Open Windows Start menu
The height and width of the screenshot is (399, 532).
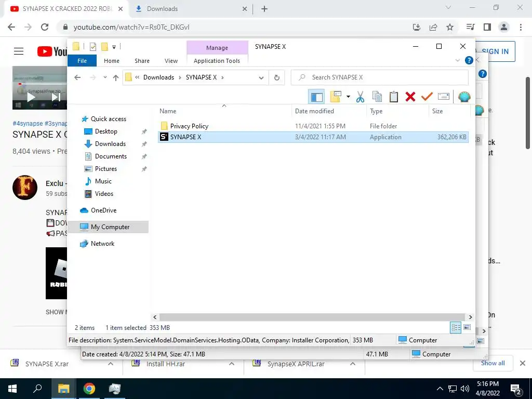(12, 389)
